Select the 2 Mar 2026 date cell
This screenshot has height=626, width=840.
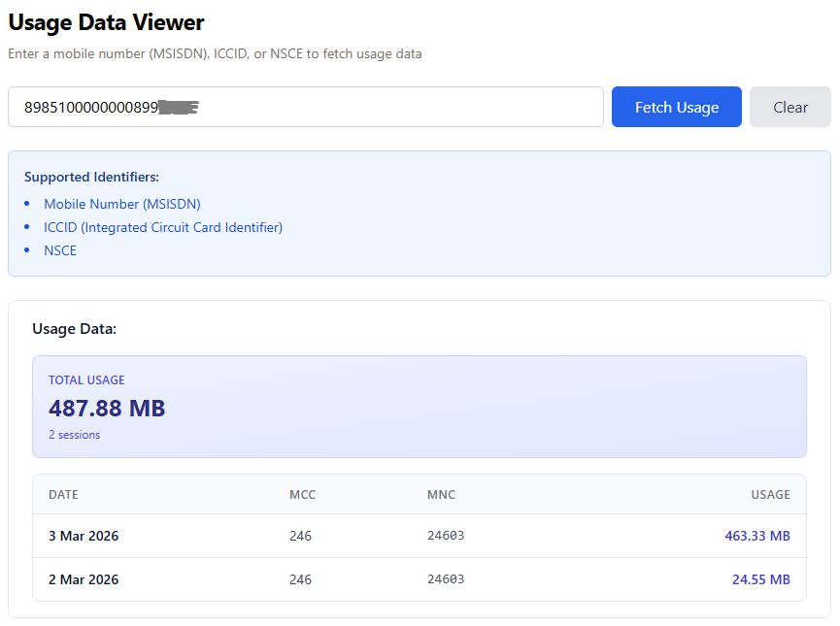tap(84, 579)
